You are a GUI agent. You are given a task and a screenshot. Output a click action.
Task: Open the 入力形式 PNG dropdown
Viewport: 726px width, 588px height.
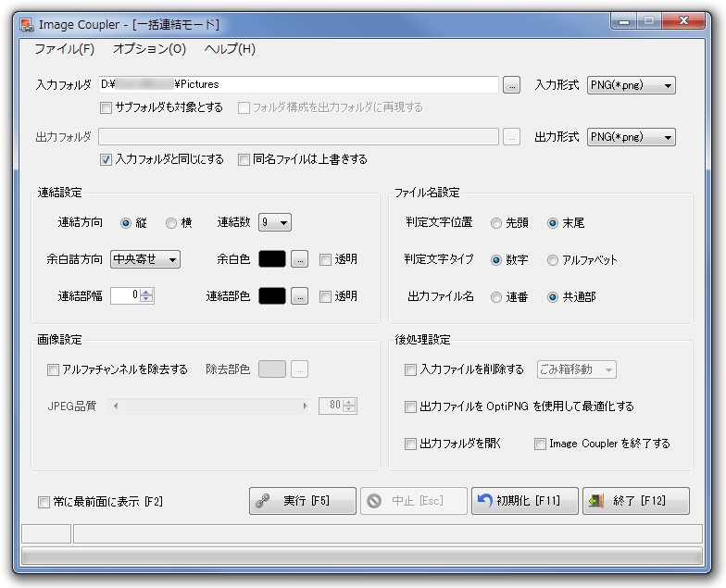click(x=632, y=85)
